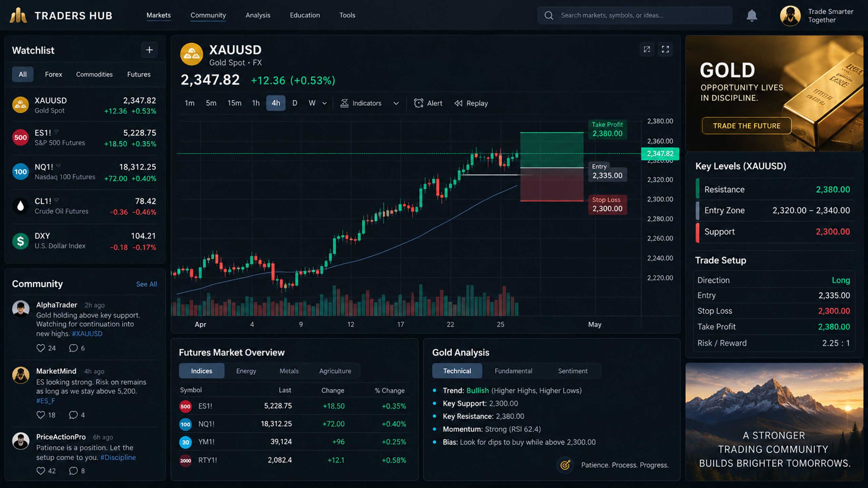868x488 pixels.
Task: Select the 1h timeframe
Action: (256, 103)
